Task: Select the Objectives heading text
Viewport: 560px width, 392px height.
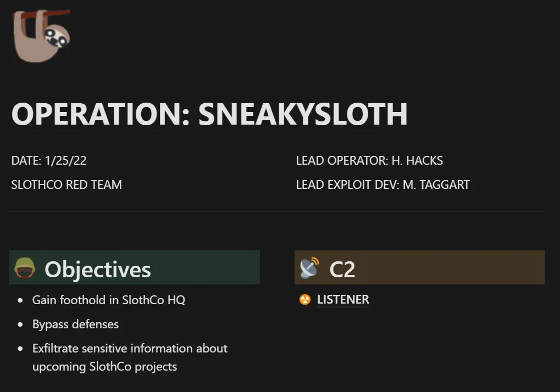Action: point(98,269)
